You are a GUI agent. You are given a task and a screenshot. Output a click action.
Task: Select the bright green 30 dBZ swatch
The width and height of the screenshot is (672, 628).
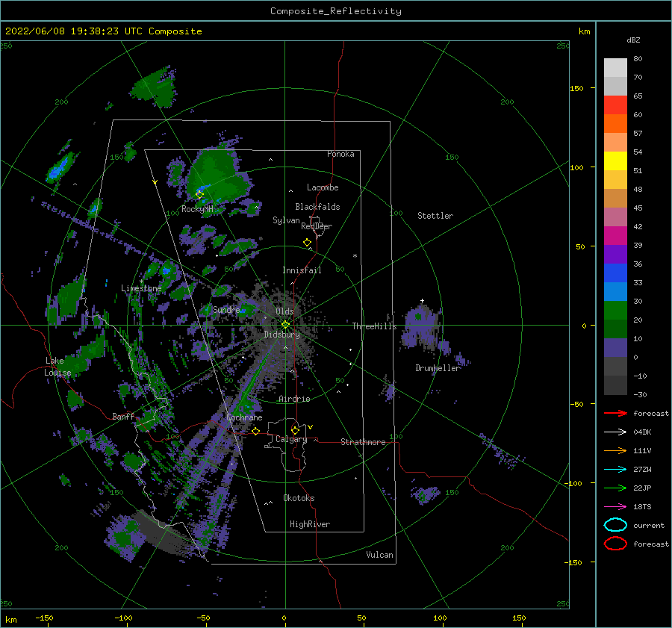tap(615, 311)
